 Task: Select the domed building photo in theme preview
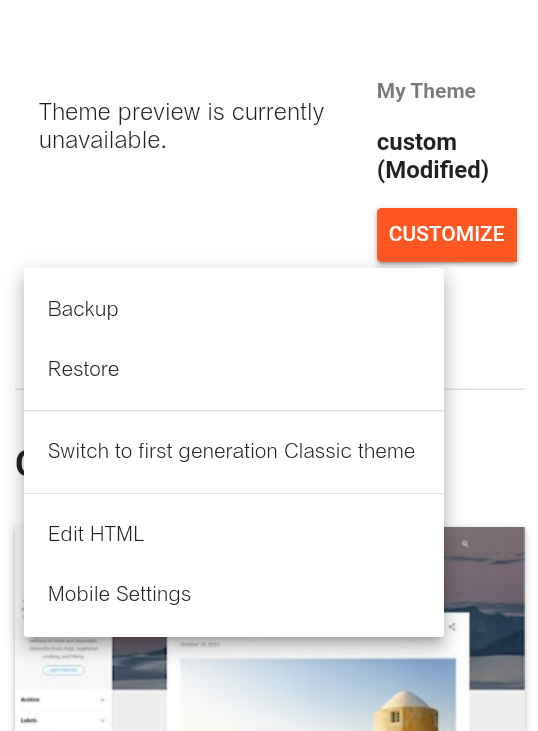click(x=318, y=695)
